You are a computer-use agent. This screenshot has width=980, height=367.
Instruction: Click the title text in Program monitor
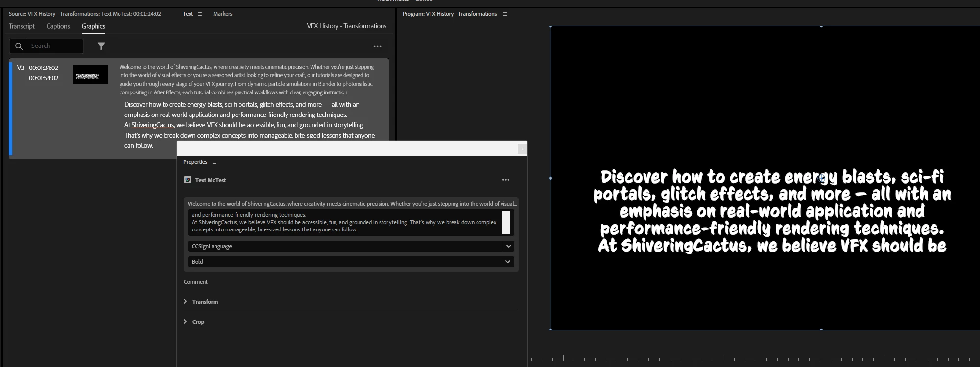click(772, 211)
